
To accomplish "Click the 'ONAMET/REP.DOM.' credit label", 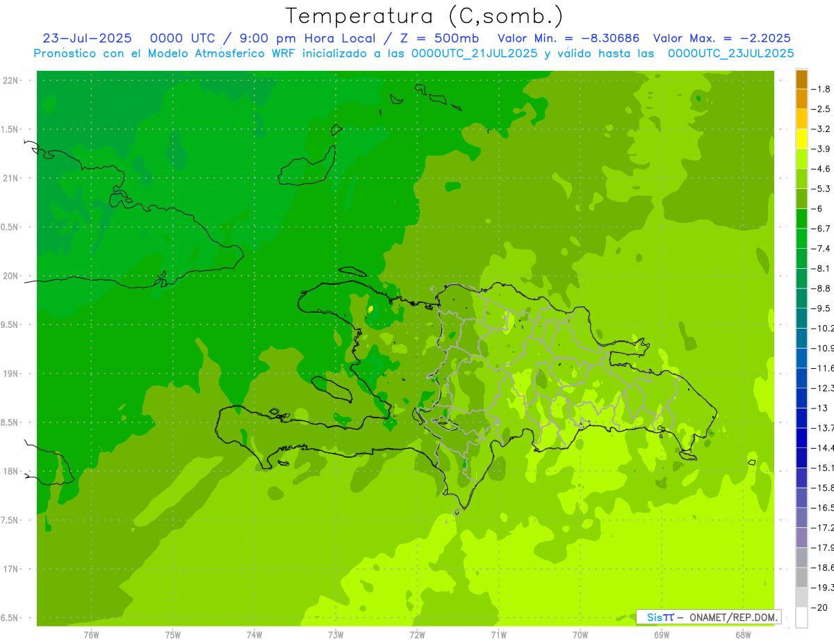I will tap(733, 617).
